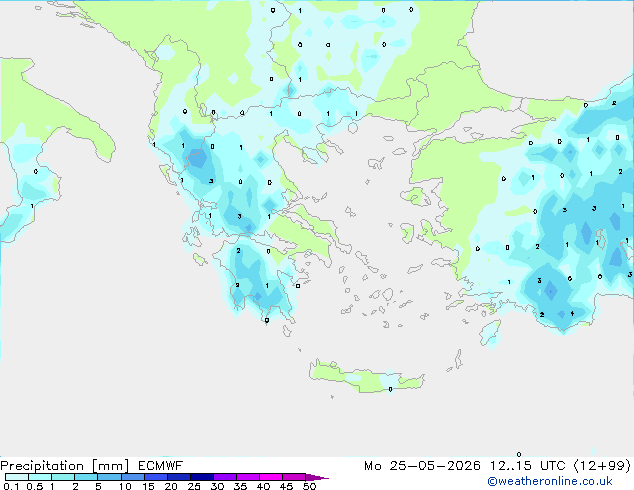Choose the 30–35 mm purple legend swatch
This screenshot has height=490, width=634.
pyautogui.click(x=225, y=477)
